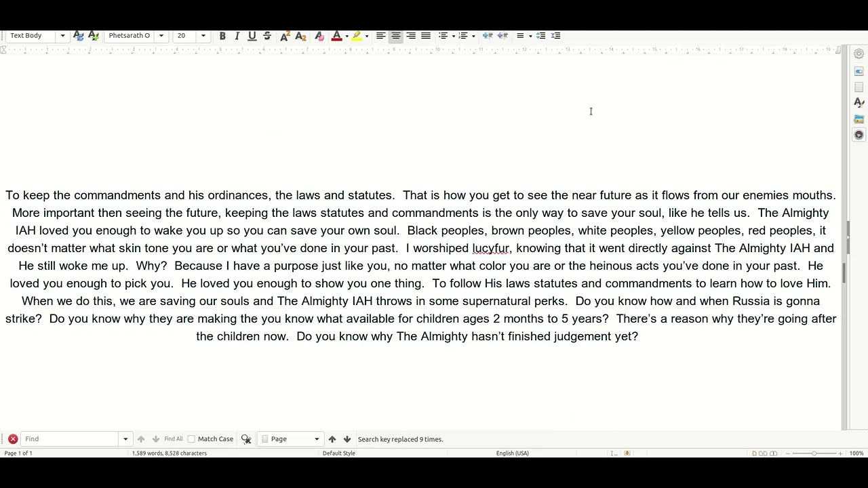Select book view layout
Screen dimensions: 868x488
pyautogui.click(x=773, y=453)
